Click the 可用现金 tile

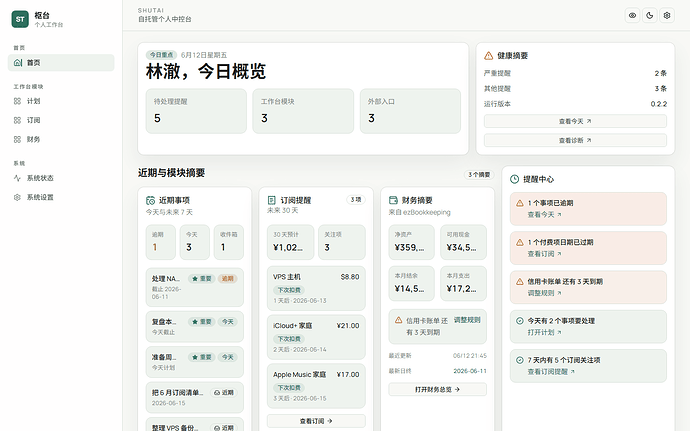pos(463,242)
